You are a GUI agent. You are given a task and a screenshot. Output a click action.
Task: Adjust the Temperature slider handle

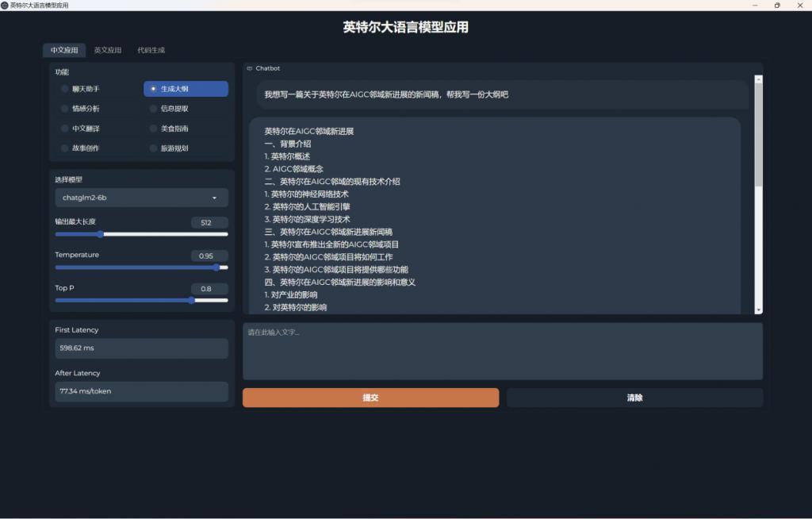[x=216, y=267]
